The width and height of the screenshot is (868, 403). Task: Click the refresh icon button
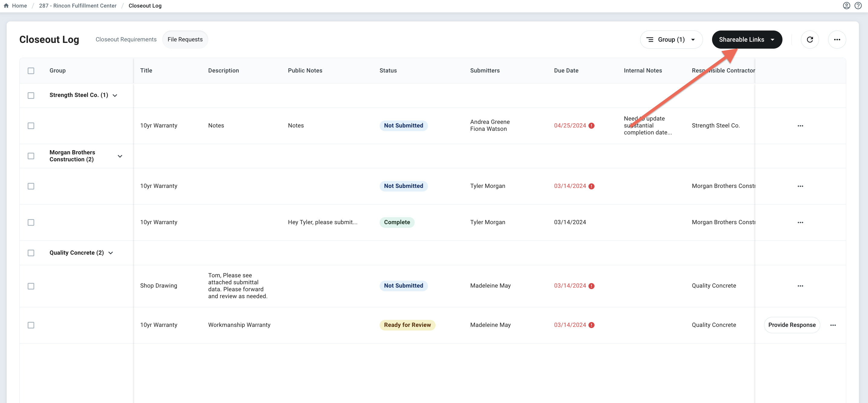click(810, 40)
